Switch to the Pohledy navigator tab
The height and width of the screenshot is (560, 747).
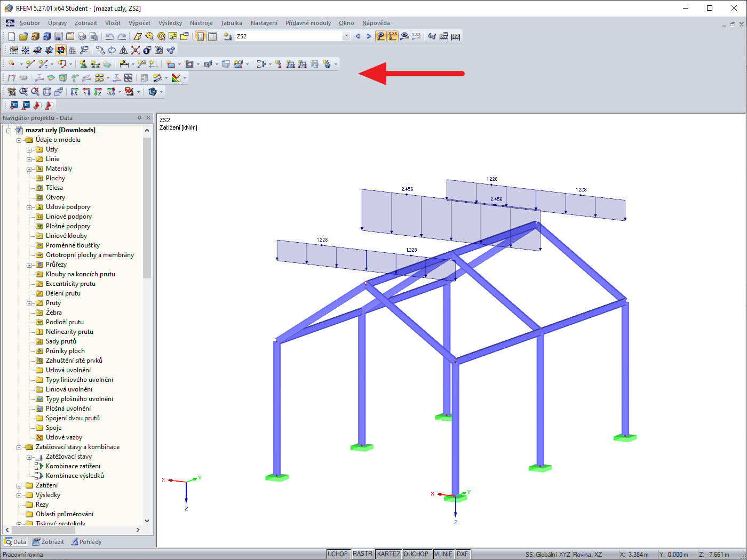click(86, 542)
